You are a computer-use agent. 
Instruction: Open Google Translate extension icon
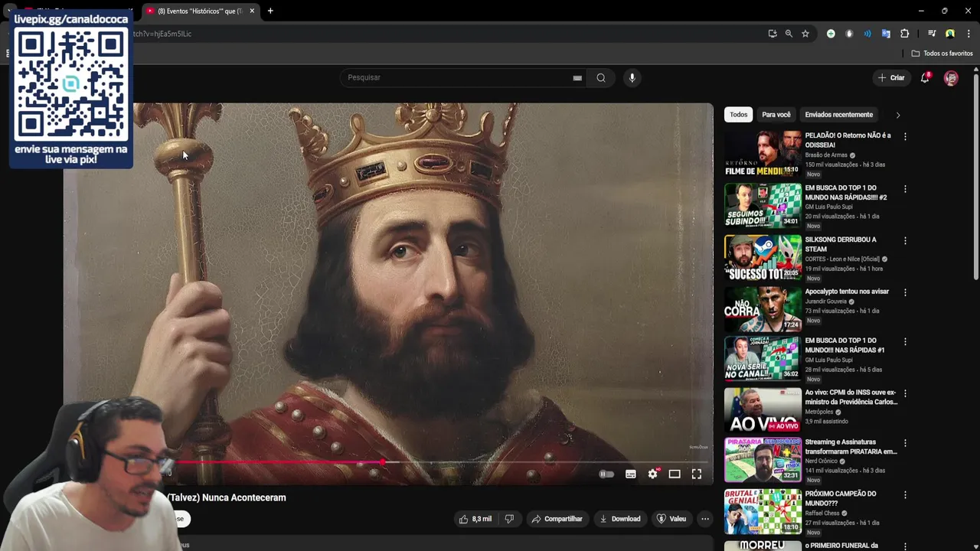click(886, 34)
